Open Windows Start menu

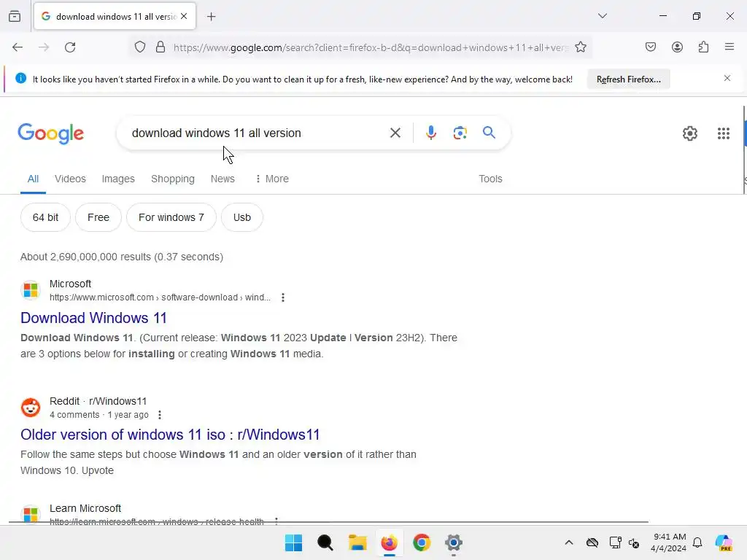[293, 542]
